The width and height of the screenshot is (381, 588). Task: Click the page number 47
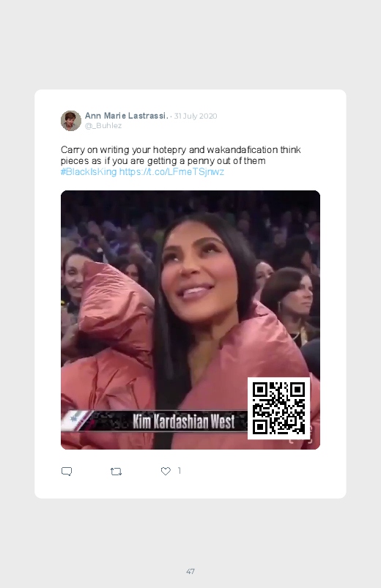(190, 571)
